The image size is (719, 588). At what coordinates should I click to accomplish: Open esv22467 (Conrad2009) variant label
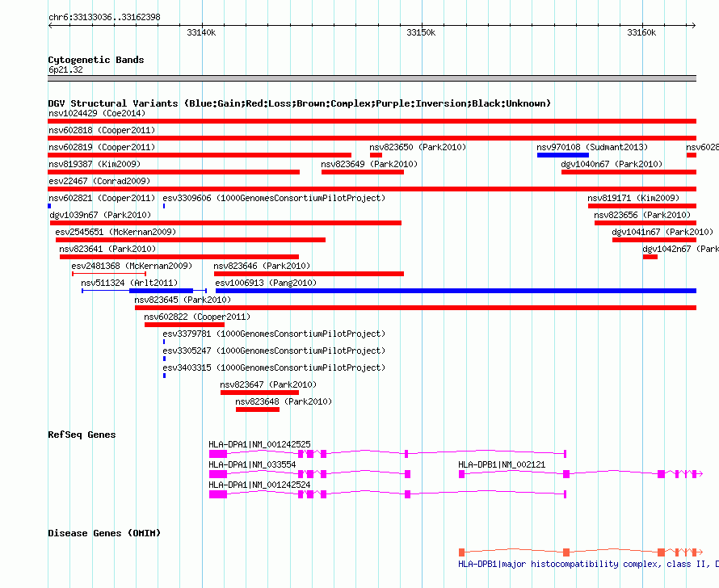click(99, 181)
